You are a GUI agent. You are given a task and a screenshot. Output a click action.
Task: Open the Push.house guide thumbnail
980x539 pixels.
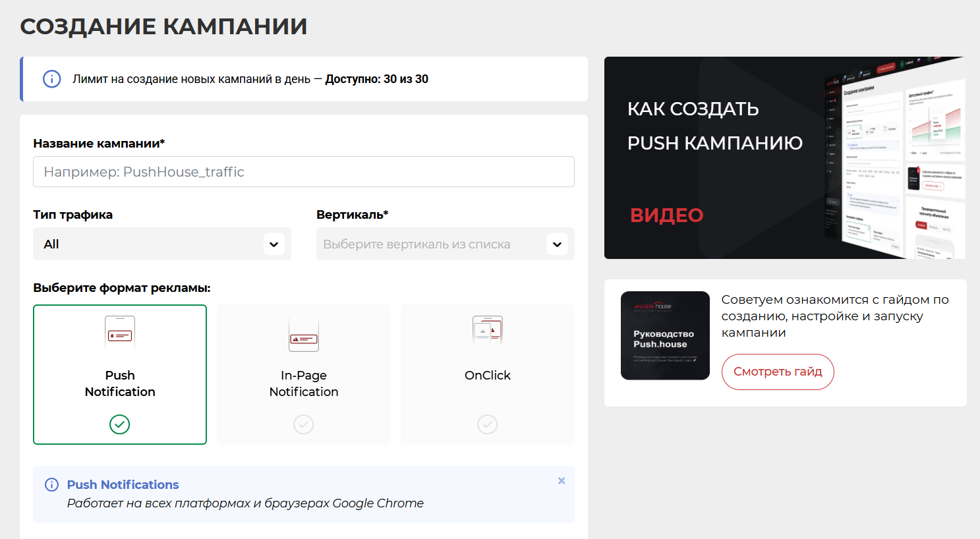pos(665,335)
